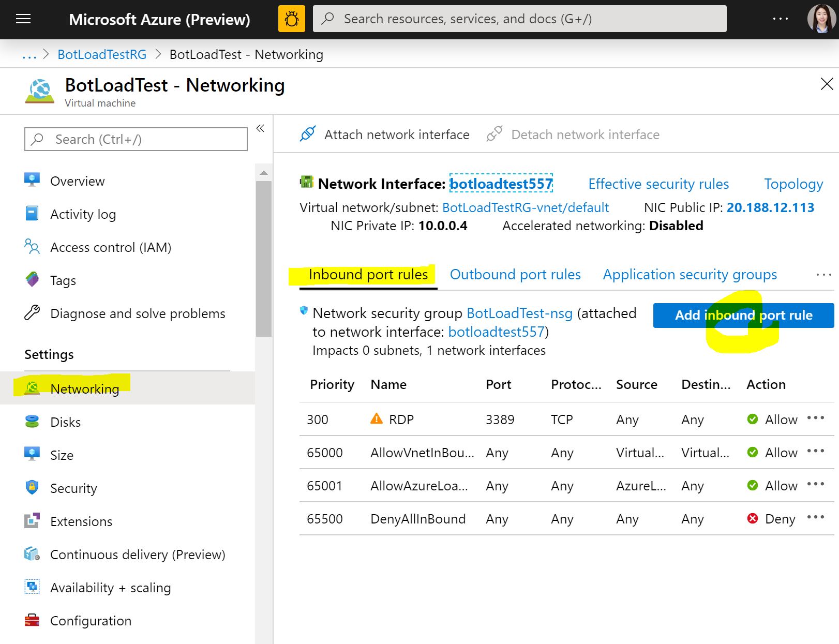Click NIC Public IP 20.188.12.113
Screen dimensions: 839x644
770,208
